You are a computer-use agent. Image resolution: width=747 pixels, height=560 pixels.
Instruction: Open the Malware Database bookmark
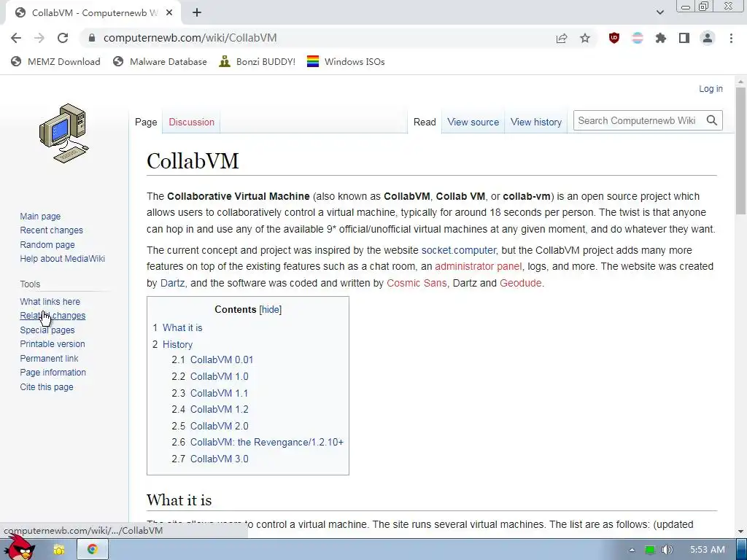(x=160, y=61)
